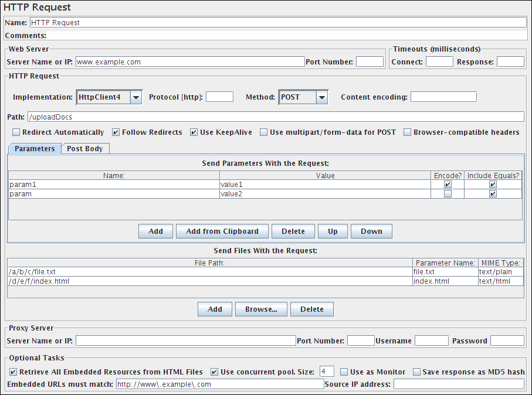Select the Parameters tab
This screenshot has width=532, height=395.
click(35, 149)
